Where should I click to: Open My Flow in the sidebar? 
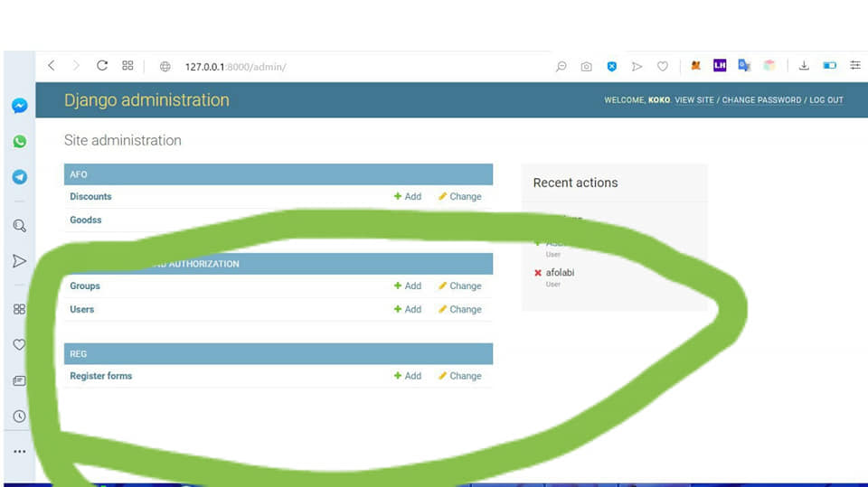tap(19, 261)
